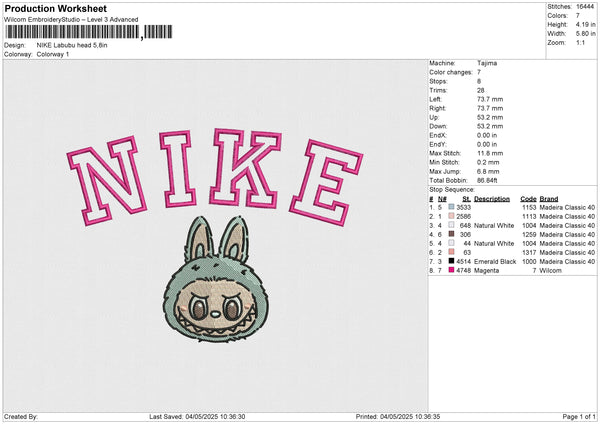
Task: Click the 'Brand' column header
Action: tap(549, 199)
